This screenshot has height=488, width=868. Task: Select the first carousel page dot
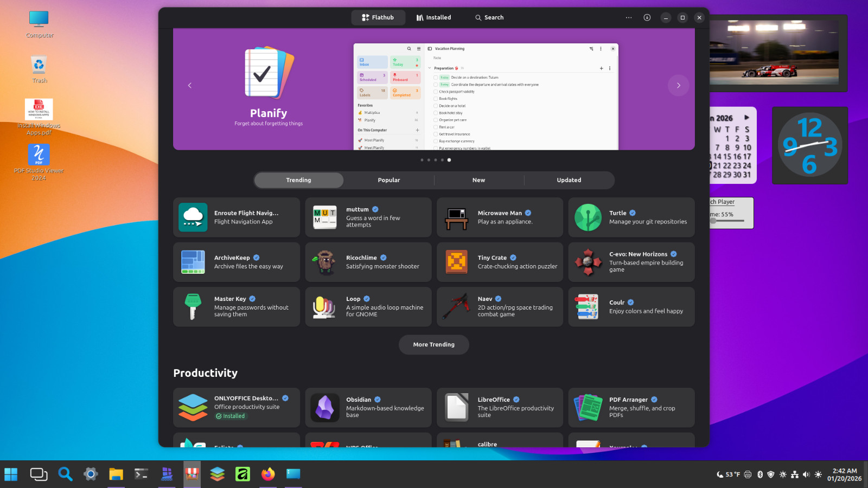(x=422, y=160)
